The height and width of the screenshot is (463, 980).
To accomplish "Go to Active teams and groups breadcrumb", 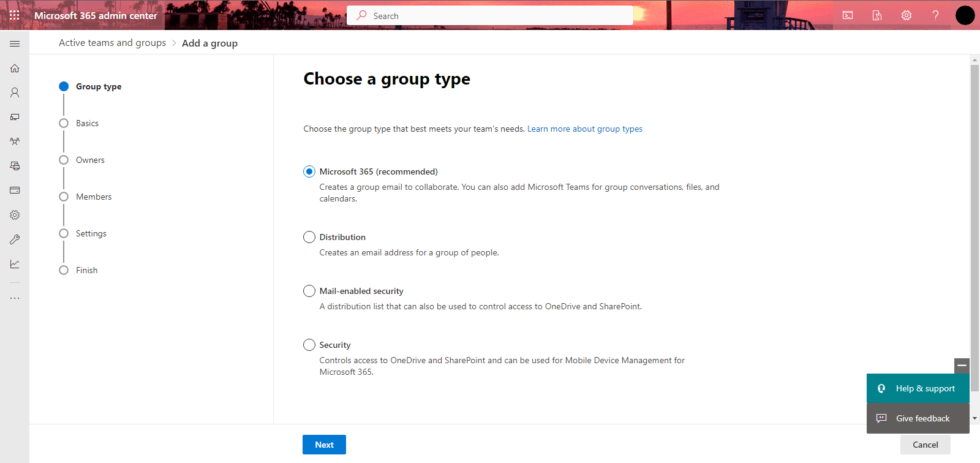I will (112, 43).
